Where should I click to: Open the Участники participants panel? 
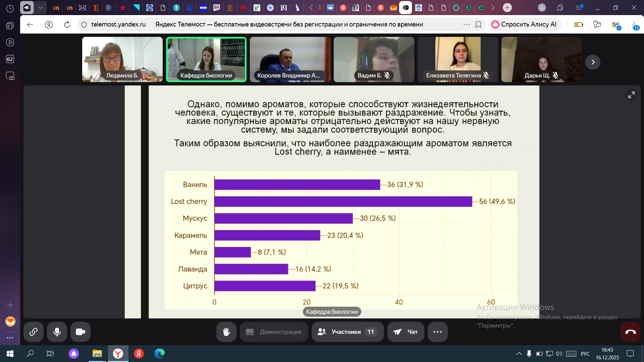click(347, 332)
